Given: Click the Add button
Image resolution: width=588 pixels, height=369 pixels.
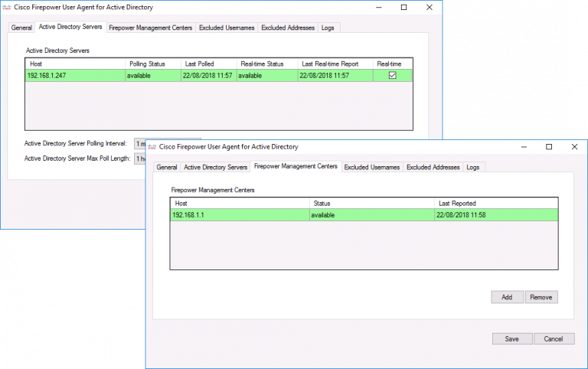Looking at the screenshot, I should click(507, 297).
